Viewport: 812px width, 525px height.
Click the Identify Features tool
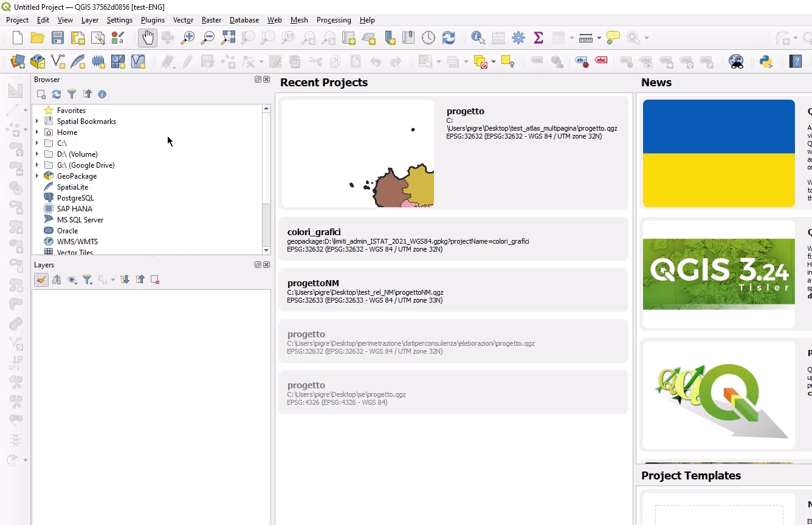coord(478,38)
